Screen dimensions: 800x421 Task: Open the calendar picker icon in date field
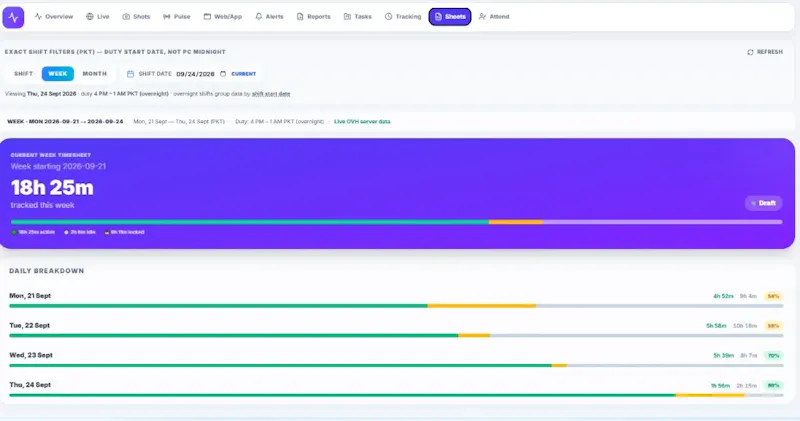(223, 74)
